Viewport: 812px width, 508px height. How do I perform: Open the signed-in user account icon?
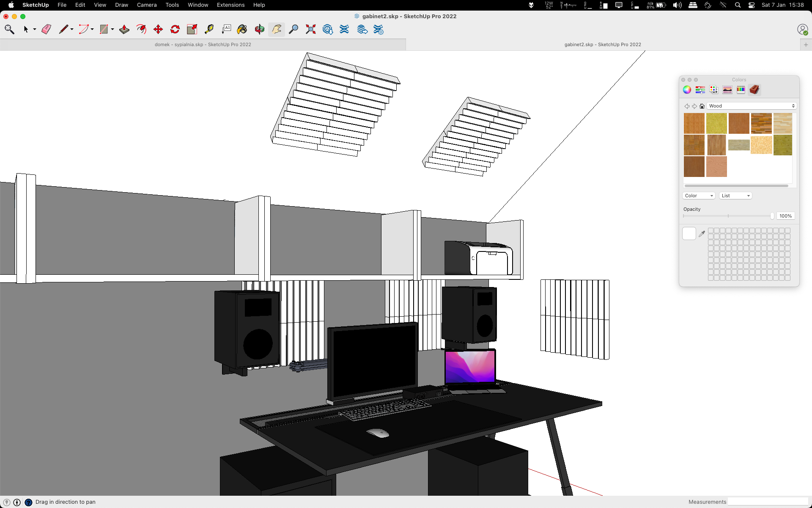[x=802, y=29]
